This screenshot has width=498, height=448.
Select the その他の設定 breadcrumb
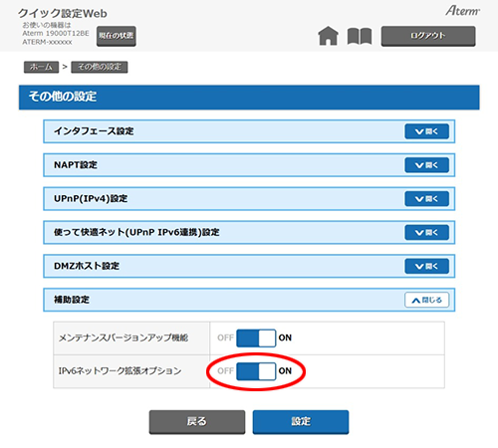(x=100, y=67)
